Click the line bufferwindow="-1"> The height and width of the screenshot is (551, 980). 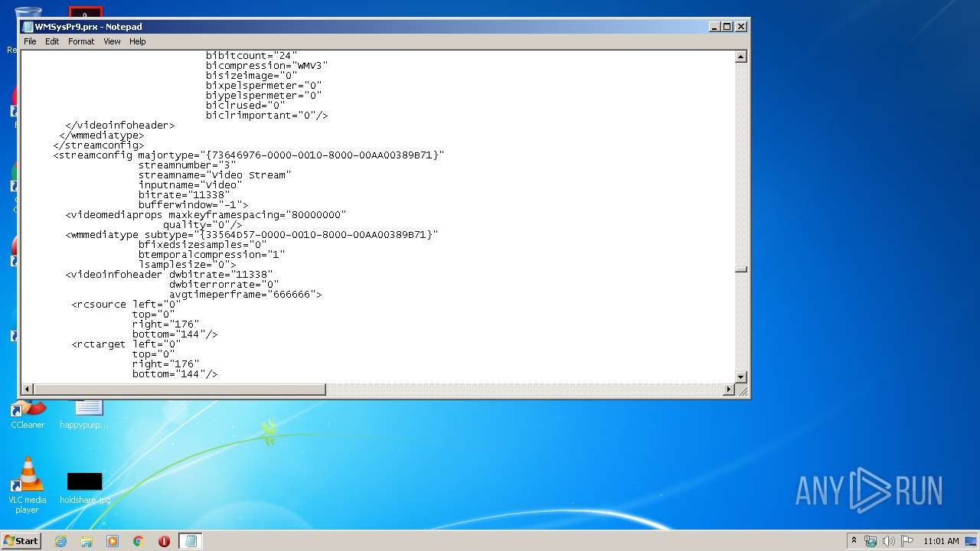point(193,205)
